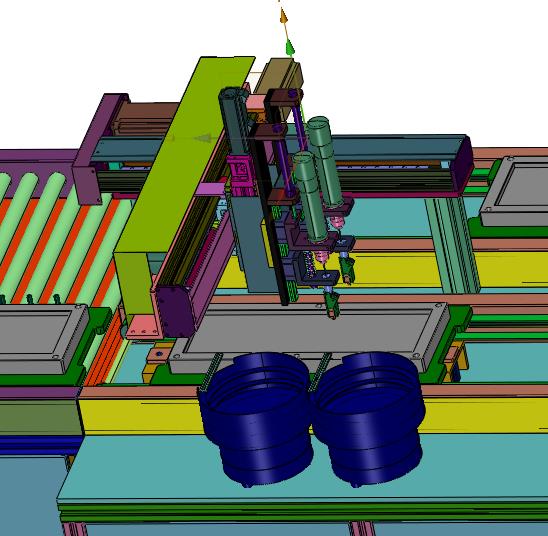Pick the right dark blue bowl feeder

point(368,418)
